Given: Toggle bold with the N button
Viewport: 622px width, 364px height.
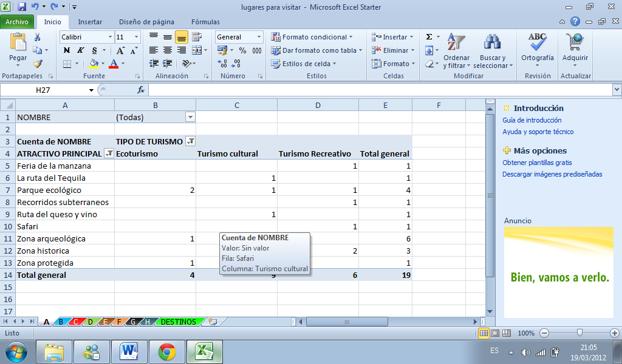Looking at the screenshot, I should pos(66,50).
